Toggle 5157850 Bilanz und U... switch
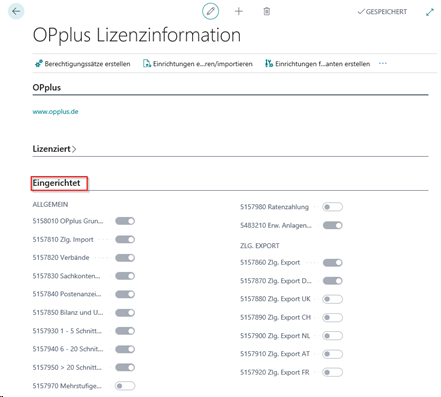441x397 pixels. (x=125, y=313)
